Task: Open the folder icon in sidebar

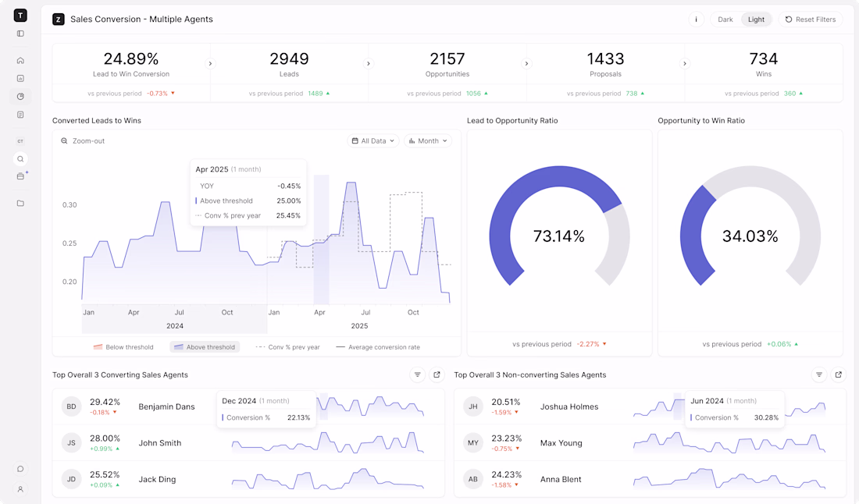Action: coord(20,203)
